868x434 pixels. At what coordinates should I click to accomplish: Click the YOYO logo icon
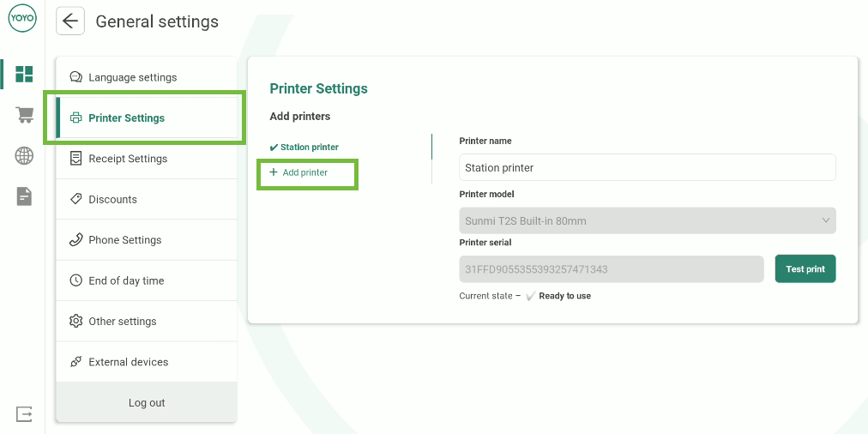[x=22, y=19]
